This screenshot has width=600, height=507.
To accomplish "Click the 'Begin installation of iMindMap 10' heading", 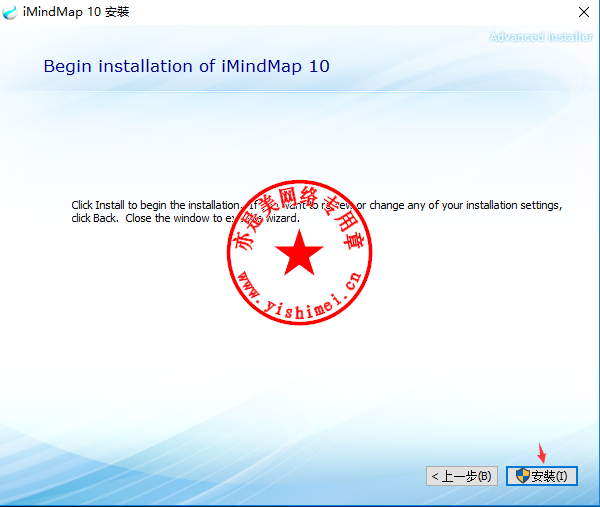I will coord(186,66).
